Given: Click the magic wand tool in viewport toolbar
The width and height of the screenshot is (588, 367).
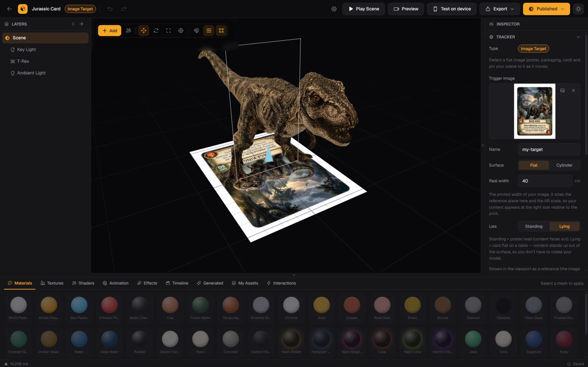Looking at the screenshot, I should coord(128,31).
